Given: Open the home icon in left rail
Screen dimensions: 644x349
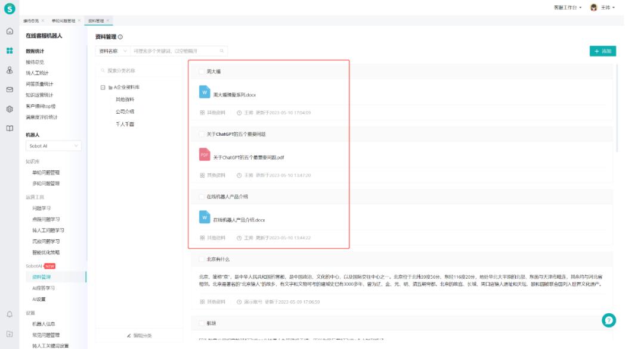Looking at the screenshot, I should tap(10, 31).
